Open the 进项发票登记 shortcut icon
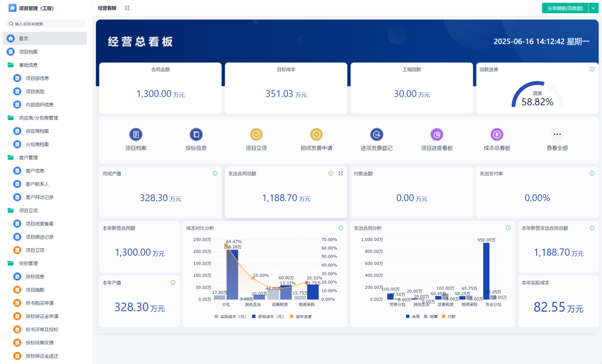This screenshot has width=602, height=364. 376,134
